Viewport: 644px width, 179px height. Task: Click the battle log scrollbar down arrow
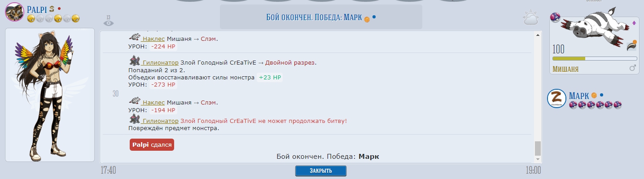[538, 159]
